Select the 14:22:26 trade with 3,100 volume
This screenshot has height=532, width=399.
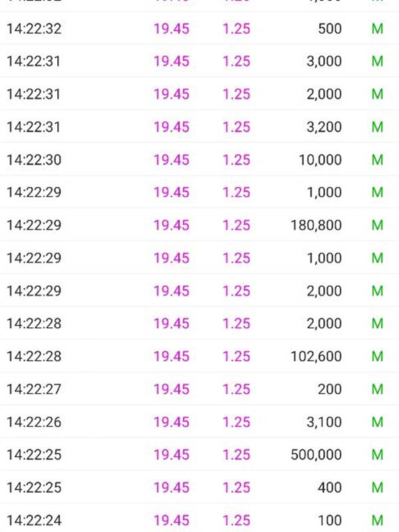[x=199, y=422]
